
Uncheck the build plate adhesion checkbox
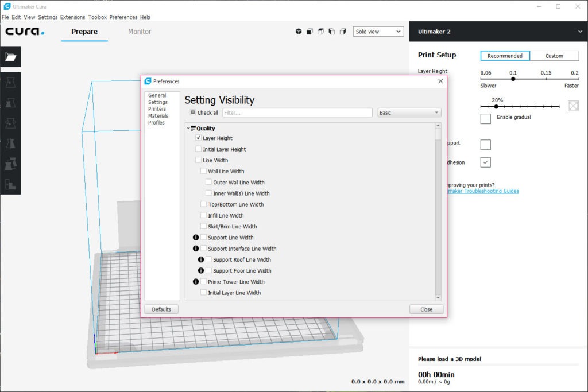click(x=486, y=162)
